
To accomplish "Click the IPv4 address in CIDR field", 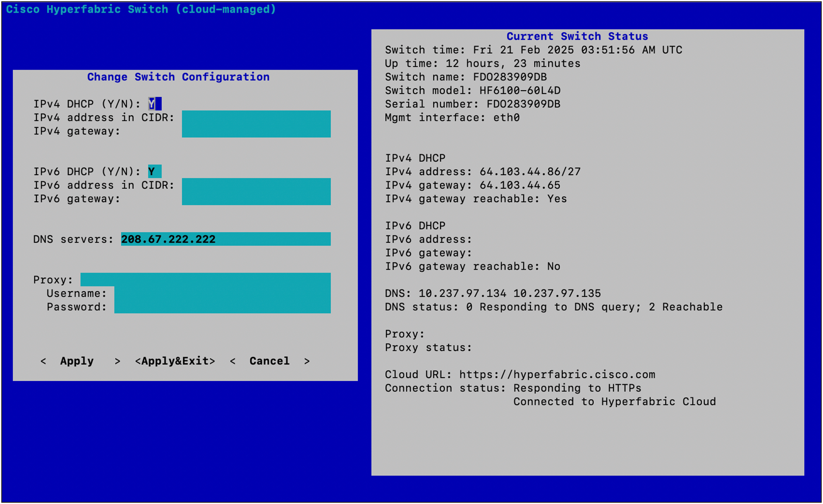I will click(x=256, y=117).
